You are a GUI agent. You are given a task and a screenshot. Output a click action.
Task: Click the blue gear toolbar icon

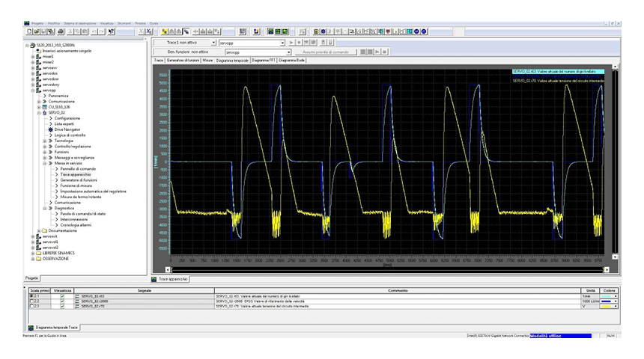coord(323,31)
